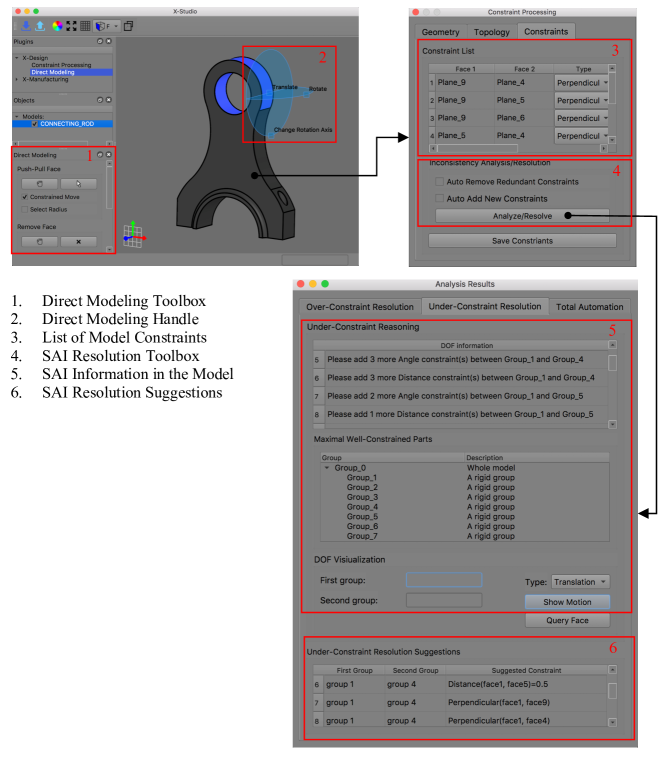Open Type dropdown for constraint row 2
The height and width of the screenshot is (759, 665).
pos(582,100)
